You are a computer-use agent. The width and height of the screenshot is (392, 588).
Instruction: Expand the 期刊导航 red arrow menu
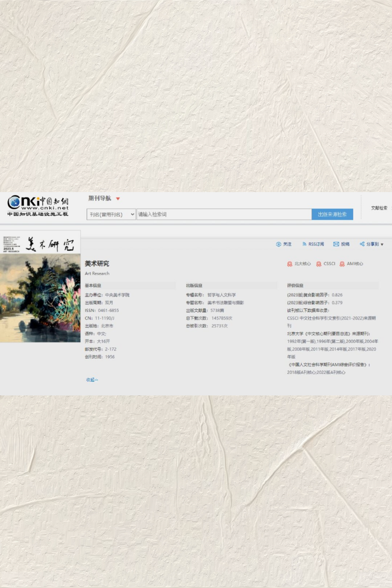(x=118, y=198)
